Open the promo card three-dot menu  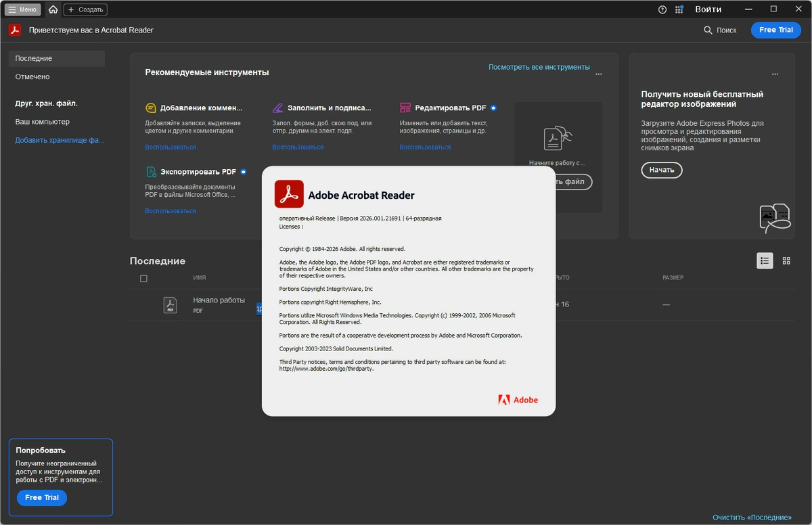[x=775, y=74]
